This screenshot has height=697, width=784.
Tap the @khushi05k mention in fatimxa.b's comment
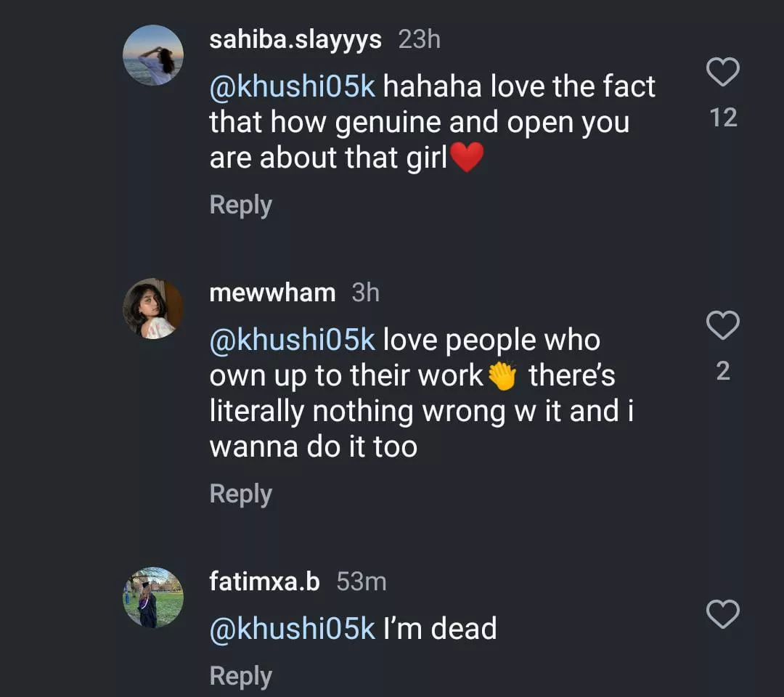point(292,629)
